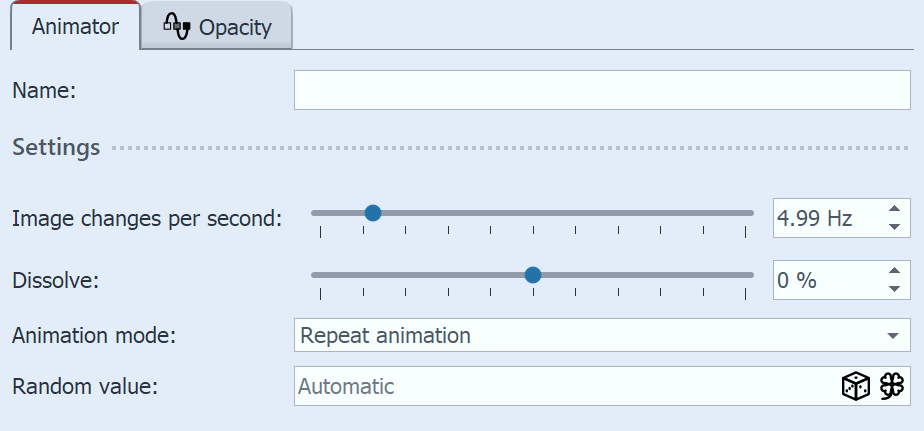Click the Opacity tab label
This screenshot has width=924, height=431.
pyautogui.click(x=235, y=27)
